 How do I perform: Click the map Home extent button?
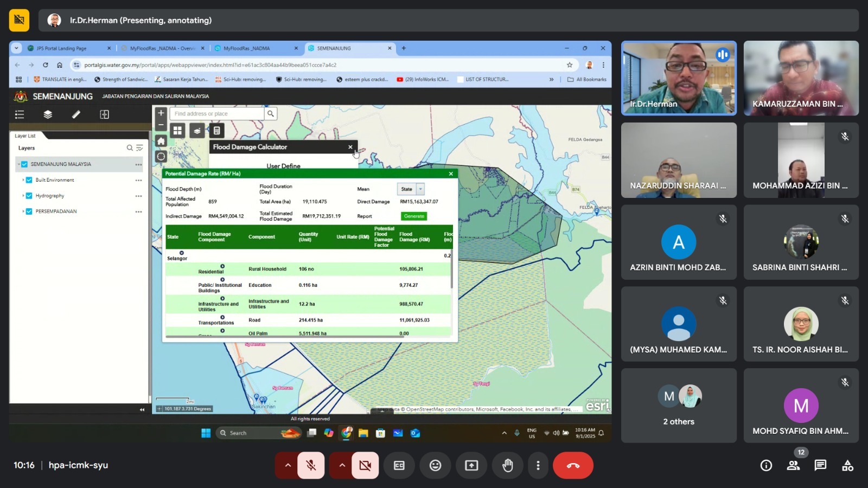(x=161, y=141)
